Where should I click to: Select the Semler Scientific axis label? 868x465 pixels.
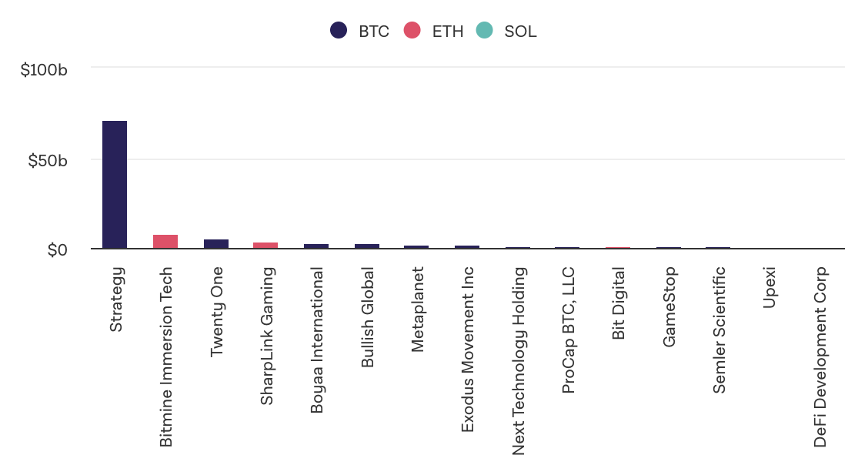pos(719,330)
